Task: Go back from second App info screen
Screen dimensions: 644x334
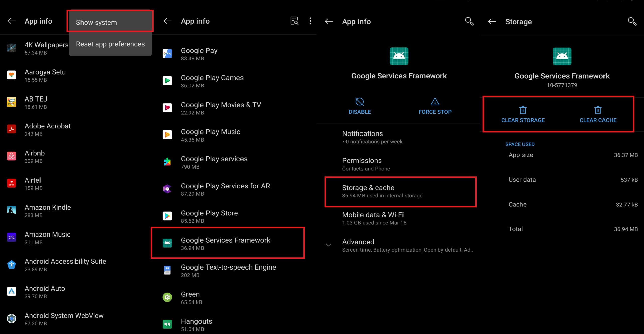Action: pyautogui.click(x=167, y=21)
